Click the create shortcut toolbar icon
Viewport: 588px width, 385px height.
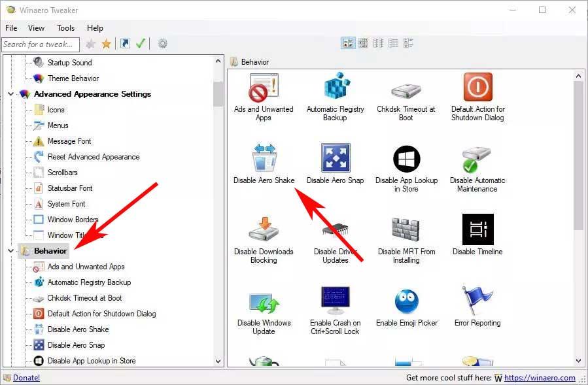click(125, 44)
